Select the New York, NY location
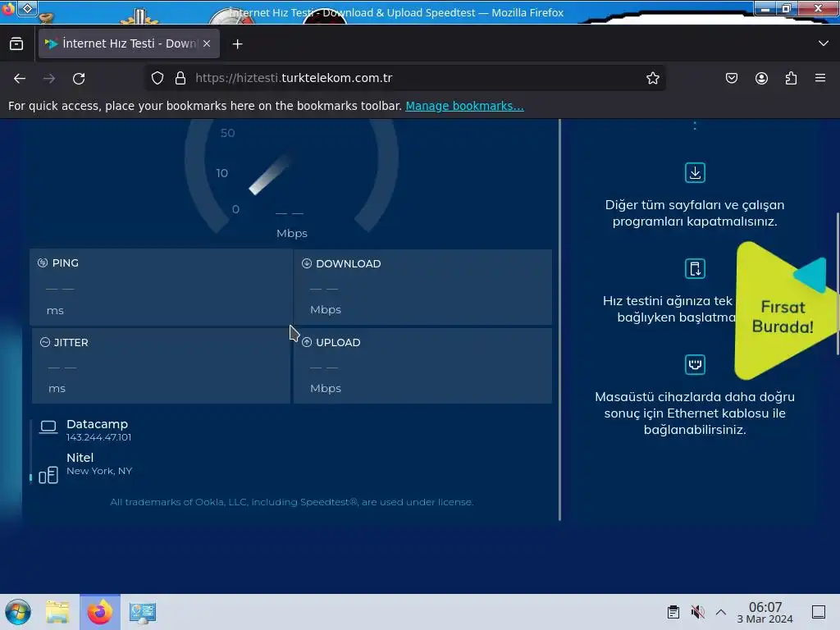This screenshot has height=630, width=840. (x=99, y=471)
